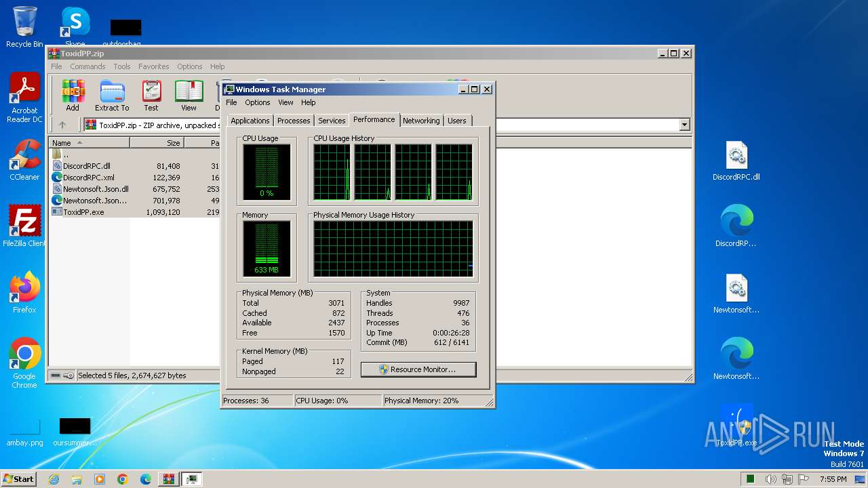Open the Start menu
The image size is (868, 488).
coord(19,479)
